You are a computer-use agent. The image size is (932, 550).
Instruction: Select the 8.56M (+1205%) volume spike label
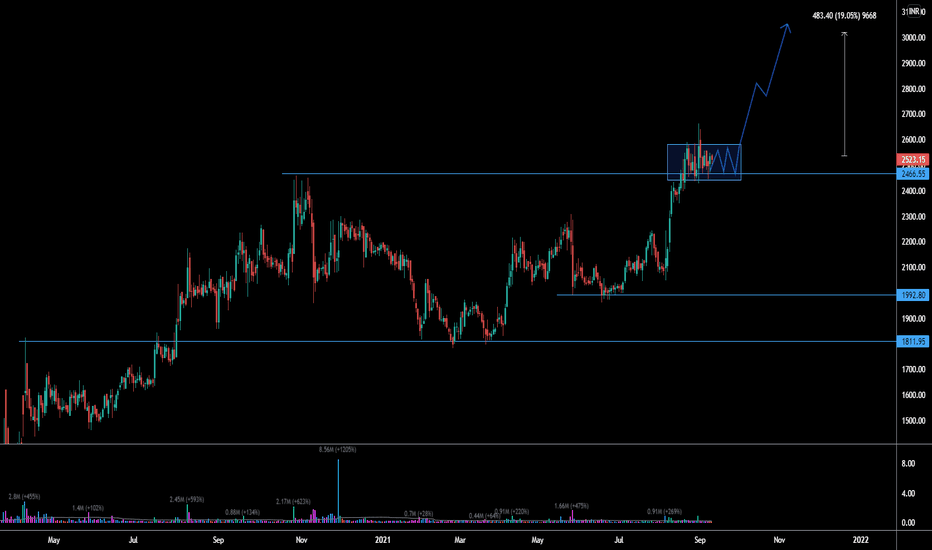click(x=337, y=450)
